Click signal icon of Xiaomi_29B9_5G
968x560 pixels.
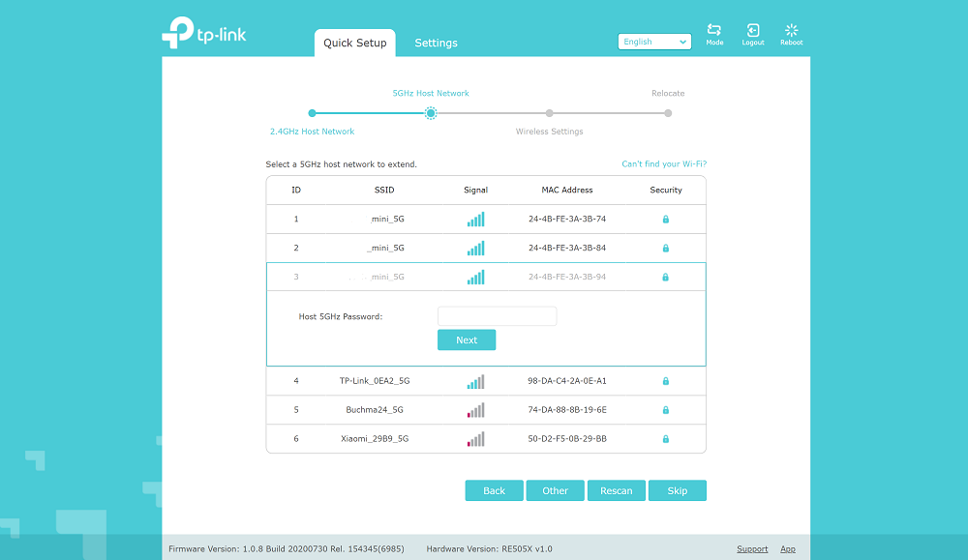[476, 439]
